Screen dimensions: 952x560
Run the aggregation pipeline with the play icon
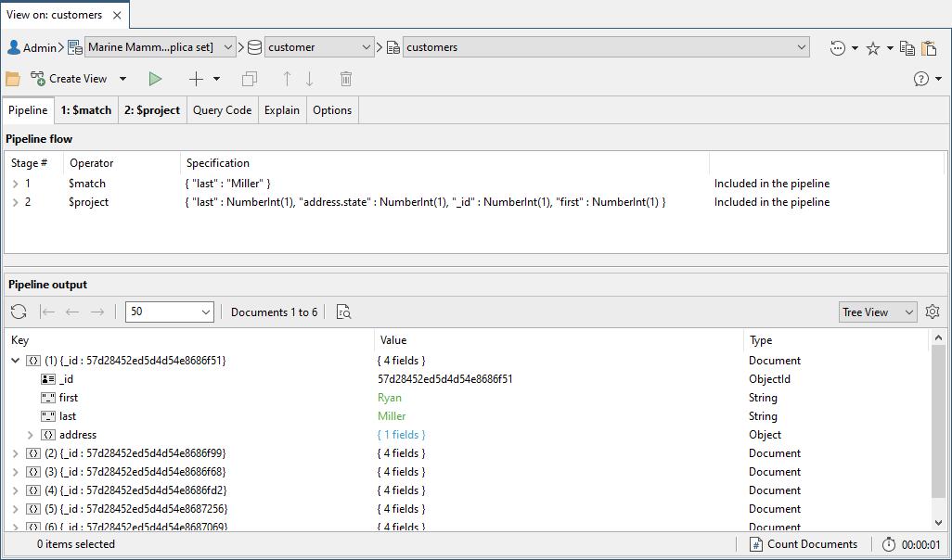click(x=156, y=79)
